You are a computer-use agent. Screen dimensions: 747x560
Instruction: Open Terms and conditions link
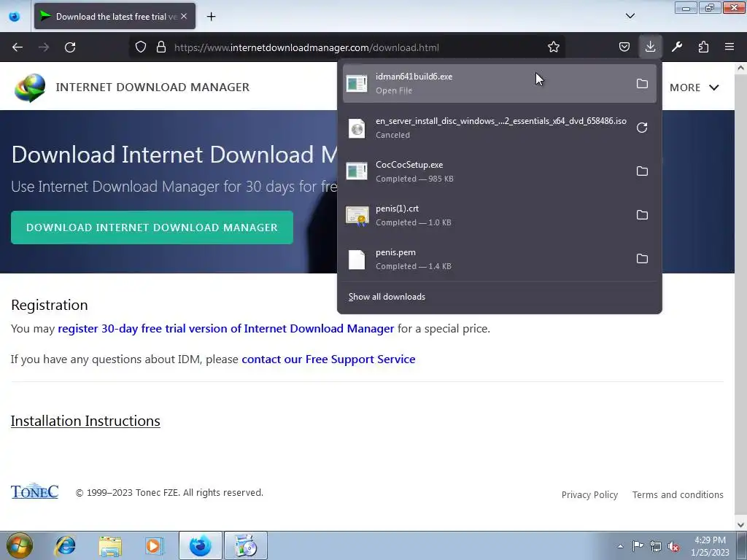click(x=678, y=495)
